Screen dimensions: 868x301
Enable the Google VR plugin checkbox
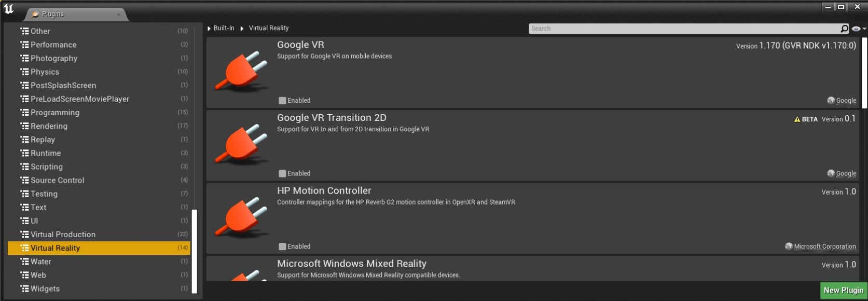(x=282, y=101)
